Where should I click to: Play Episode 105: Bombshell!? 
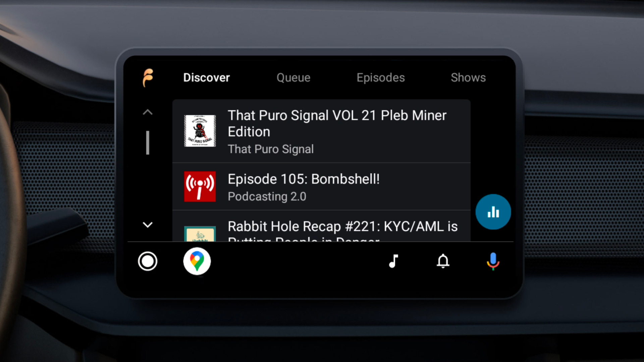pos(321,187)
